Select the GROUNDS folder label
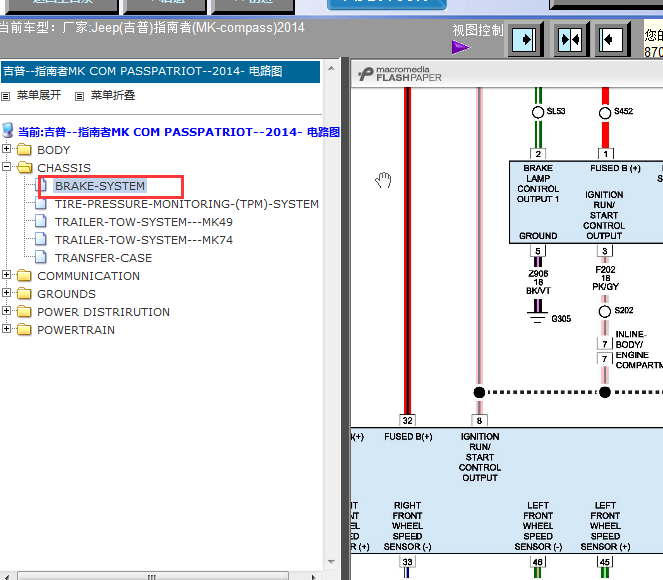 (x=66, y=294)
